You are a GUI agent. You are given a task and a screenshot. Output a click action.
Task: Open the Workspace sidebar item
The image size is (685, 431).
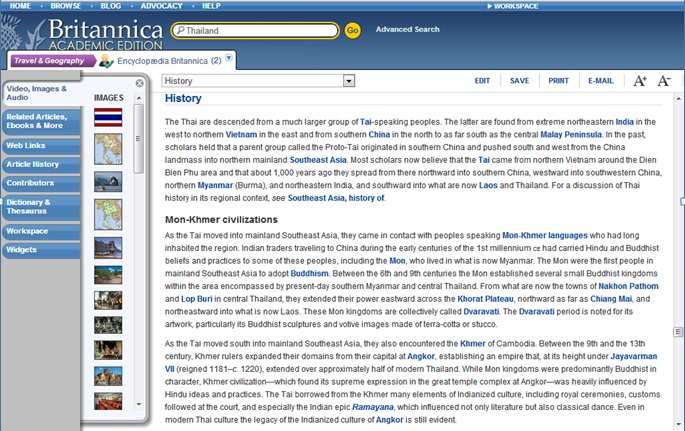pos(41,231)
